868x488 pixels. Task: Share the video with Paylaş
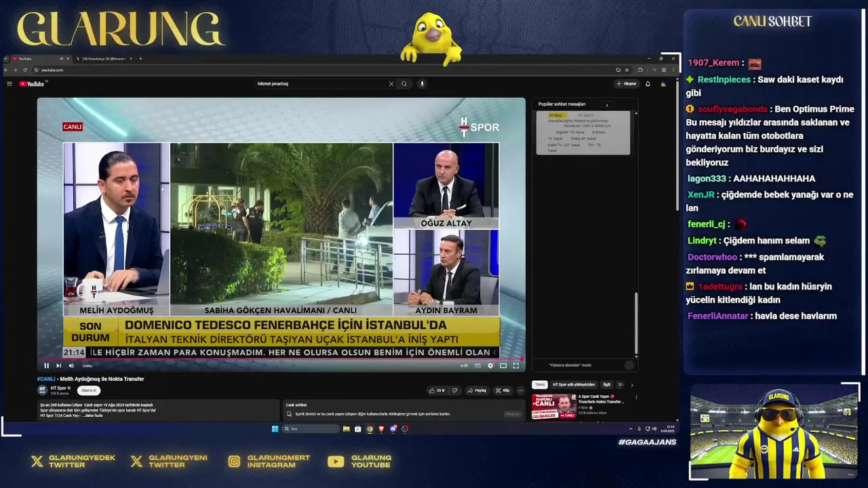point(477,390)
